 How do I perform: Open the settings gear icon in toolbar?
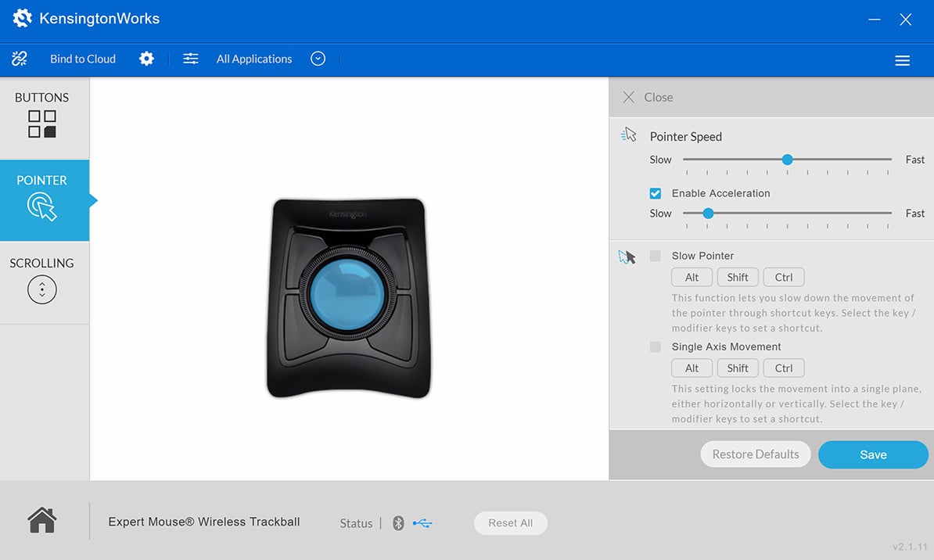point(146,59)
